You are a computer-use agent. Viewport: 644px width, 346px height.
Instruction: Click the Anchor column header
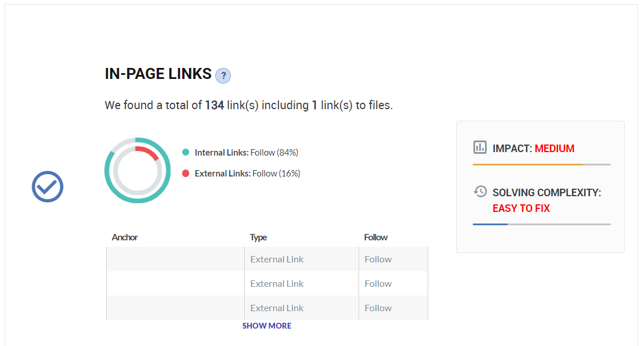click(x=125, y=237)
